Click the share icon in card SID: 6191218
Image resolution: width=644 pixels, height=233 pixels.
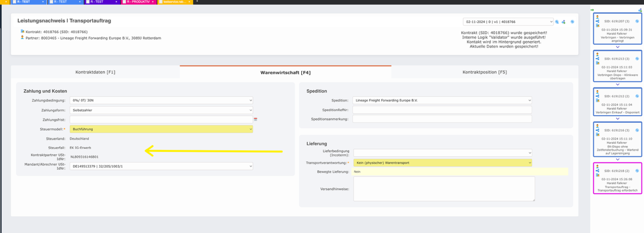coord(597,171)
